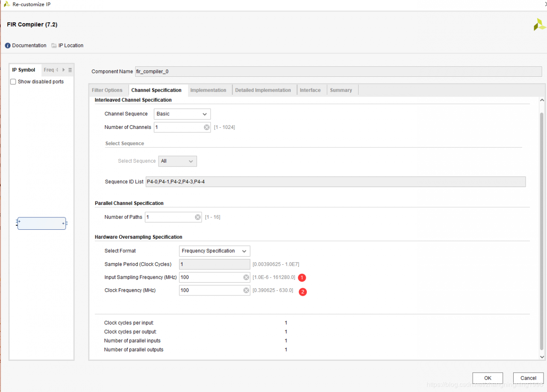This screenshot has height=392, width=547.
Task: Select the Channel Specification tab
Action: click(x=156, y=90)
